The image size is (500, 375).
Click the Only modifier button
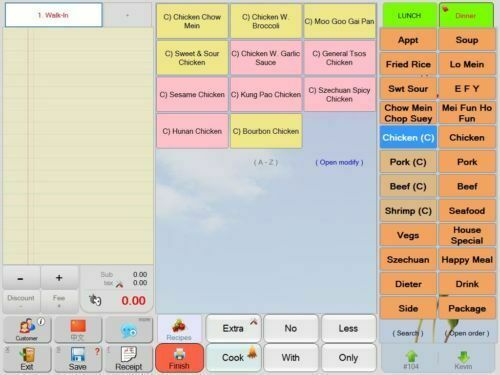click(x=349, y=358)
